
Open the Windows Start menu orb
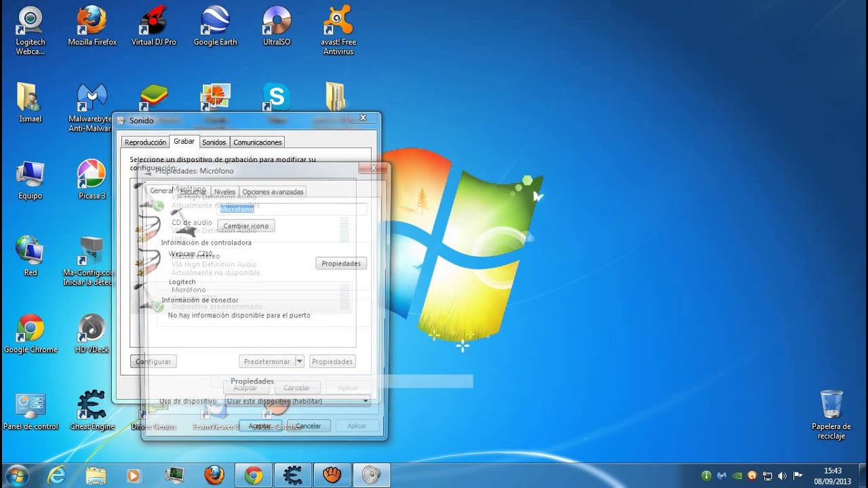tap(18, 475)
